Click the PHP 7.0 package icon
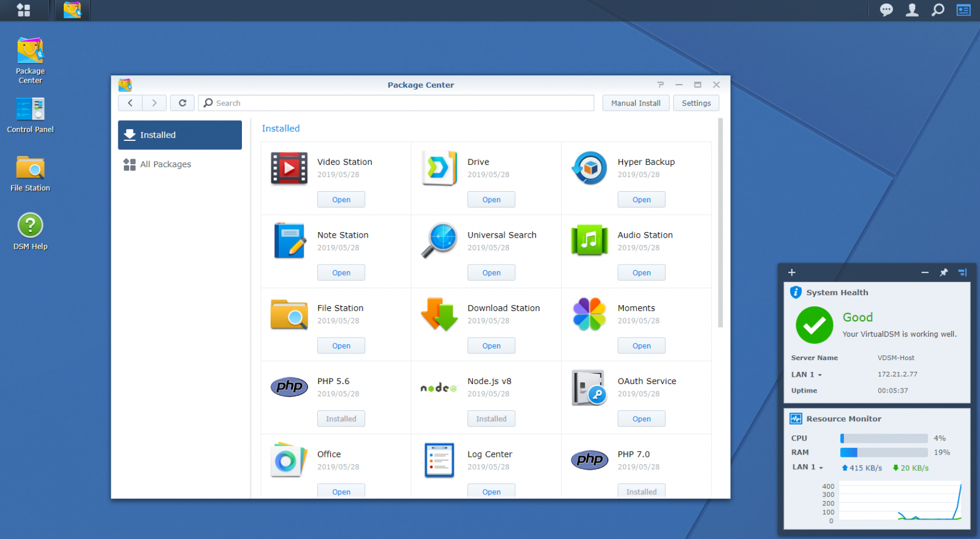 pyautogui.click(x=589, y=459)
